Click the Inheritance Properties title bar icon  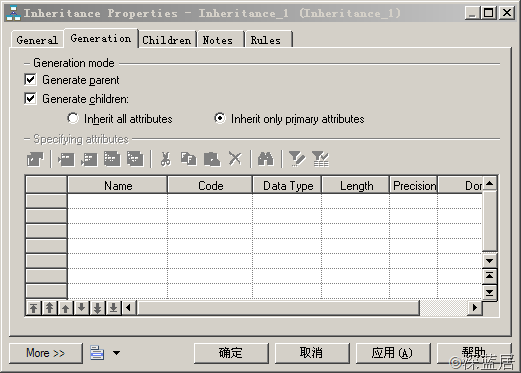[x=13, y=13]
